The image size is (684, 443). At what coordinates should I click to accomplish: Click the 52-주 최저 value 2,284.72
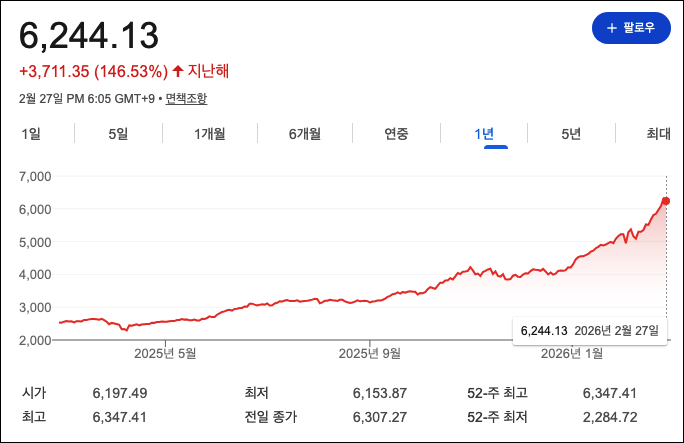coord(609,416)
